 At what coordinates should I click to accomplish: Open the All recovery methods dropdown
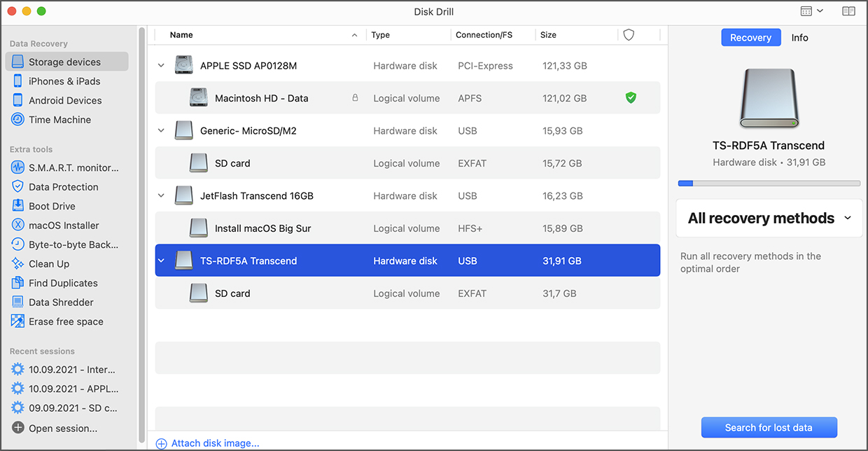tap(769, 218)
